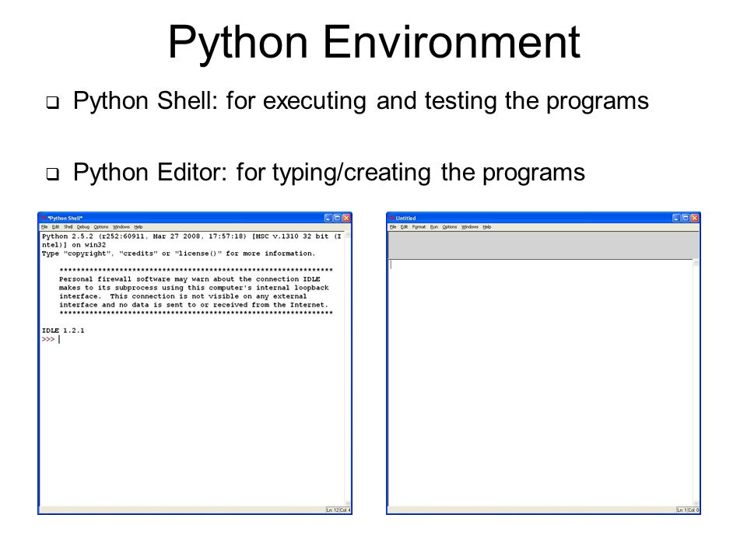
Task: Open Edit menu in Untitled editor window
Action: [404, 227]
